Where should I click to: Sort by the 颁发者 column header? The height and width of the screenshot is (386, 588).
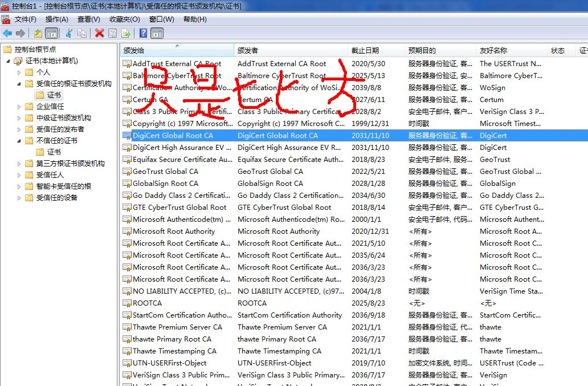pos(291,50)
